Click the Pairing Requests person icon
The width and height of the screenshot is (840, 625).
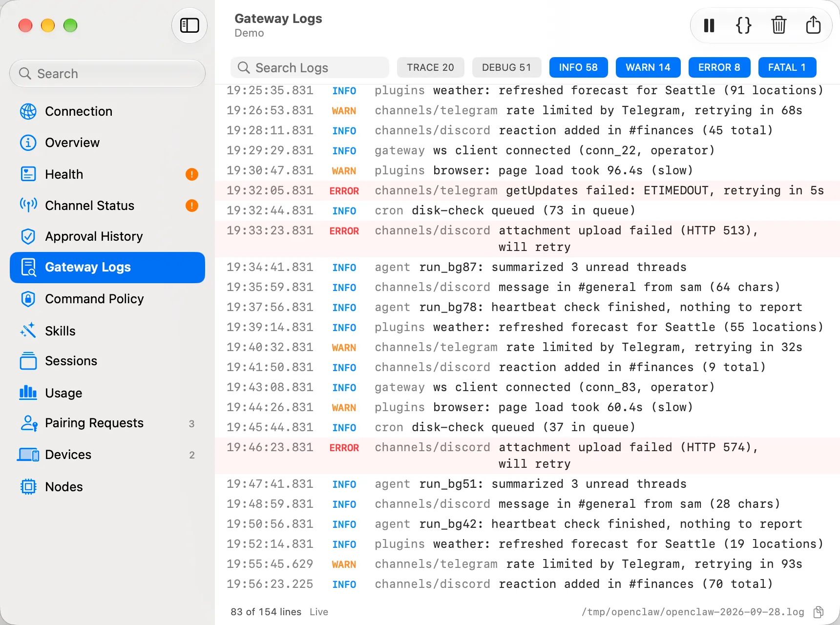[x=29, y=423]
